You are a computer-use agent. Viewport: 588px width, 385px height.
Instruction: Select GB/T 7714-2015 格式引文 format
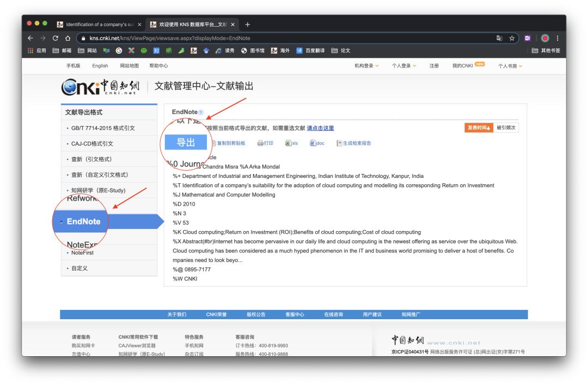(103, 128)
